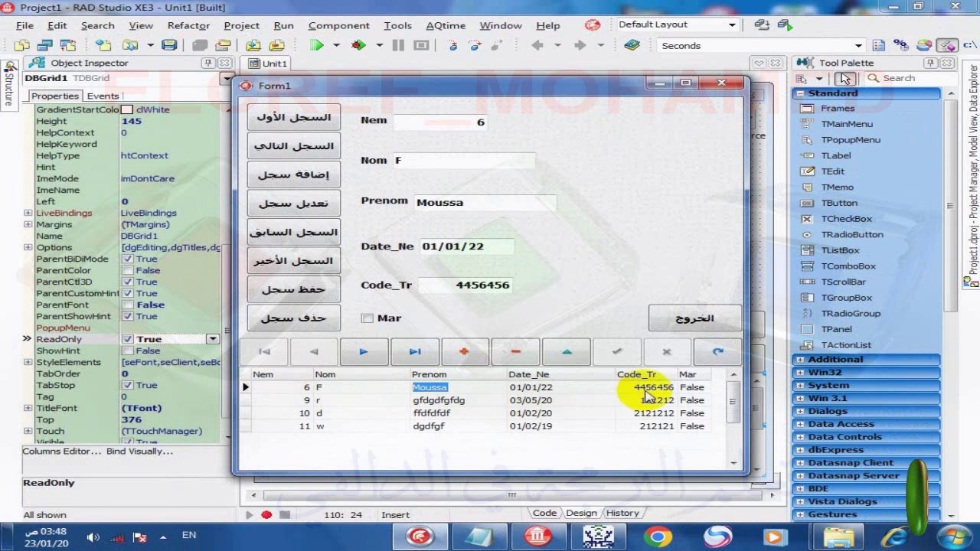Image resolution: width=980 pixels, height=551 pixels.
Task: Toggle the ShowHint property checkbox
Action: click(128, 350)
